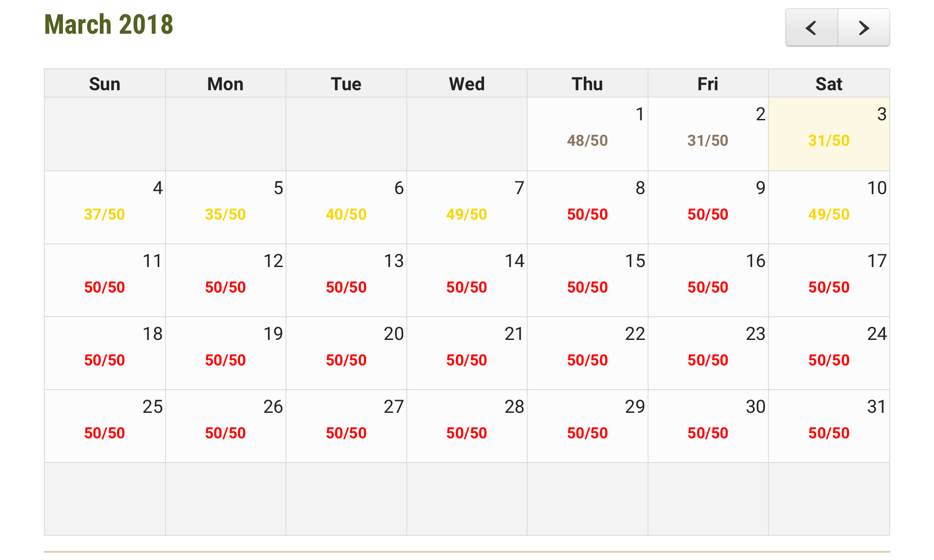Select the 31/50 entry on March 3

click(829, 141)
